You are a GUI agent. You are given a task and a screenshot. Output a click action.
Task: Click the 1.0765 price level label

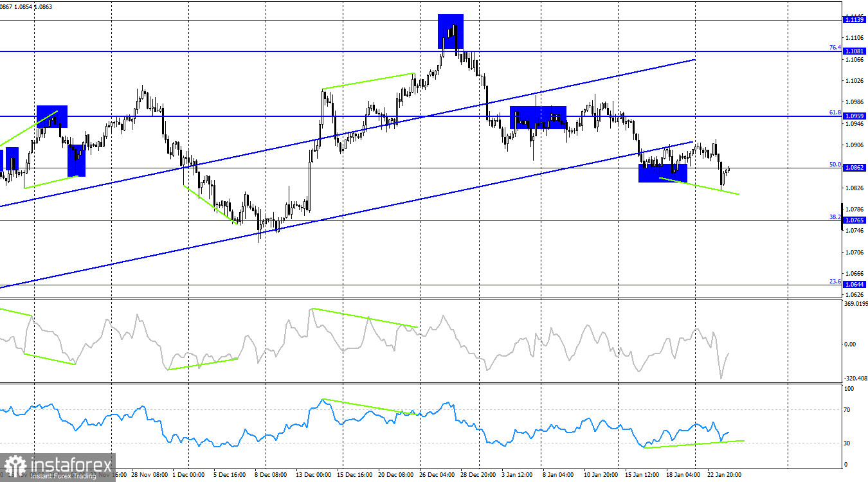pos(854,220)
